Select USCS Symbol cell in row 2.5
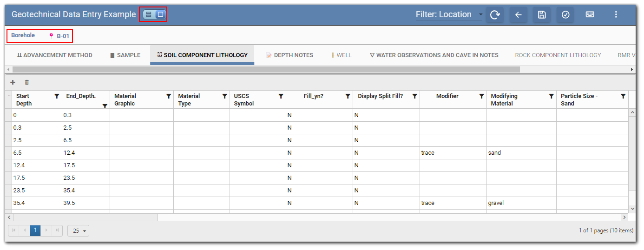Image resolution: width=644 pixels, height=250 pixels. pos(258,140)
